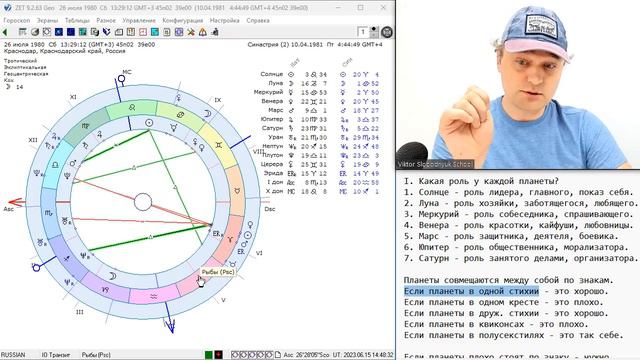
Task: Click the stepper arrows beside number field
Action: point(374,32)
